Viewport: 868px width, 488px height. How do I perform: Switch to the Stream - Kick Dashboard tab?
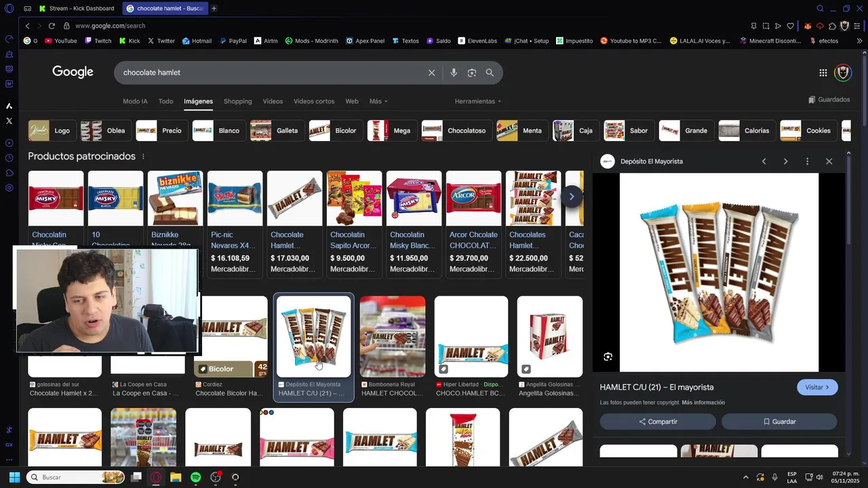(x=75, y=8)
